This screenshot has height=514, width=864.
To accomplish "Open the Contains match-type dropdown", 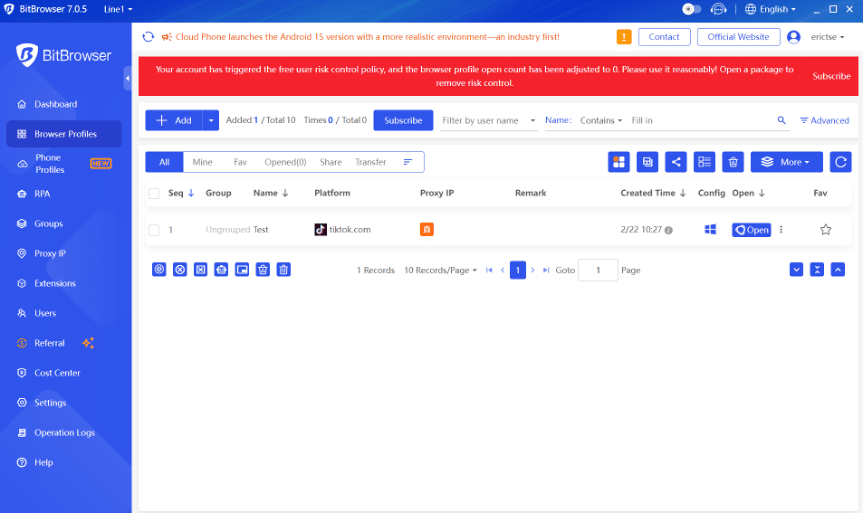I will pos(601,120).
